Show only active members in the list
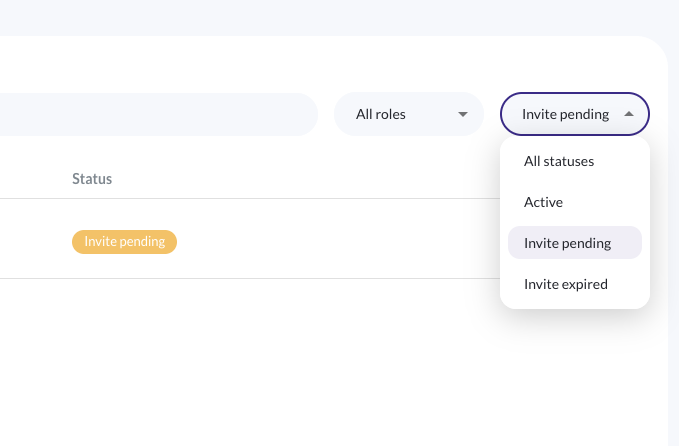Viewport: 679px width, 446px height. 543,202
